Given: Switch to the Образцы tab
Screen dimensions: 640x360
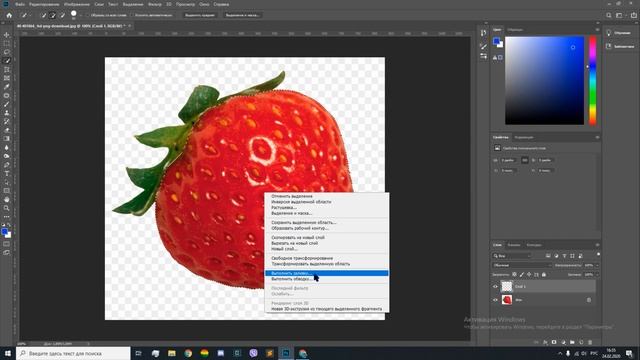Looking at the screenshot, I should click(515, 29).
